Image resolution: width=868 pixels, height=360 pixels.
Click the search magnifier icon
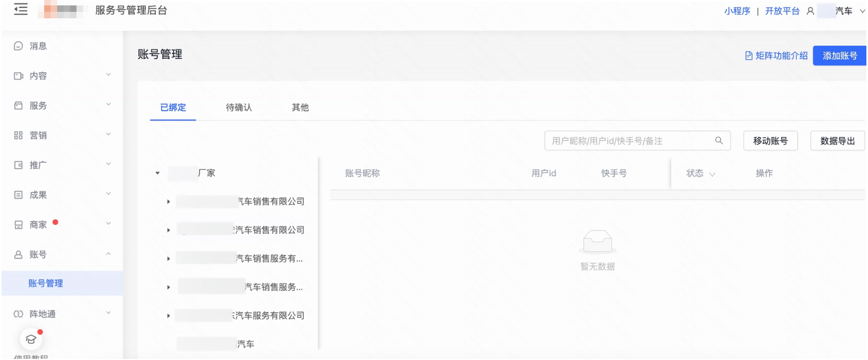point(719,141)
